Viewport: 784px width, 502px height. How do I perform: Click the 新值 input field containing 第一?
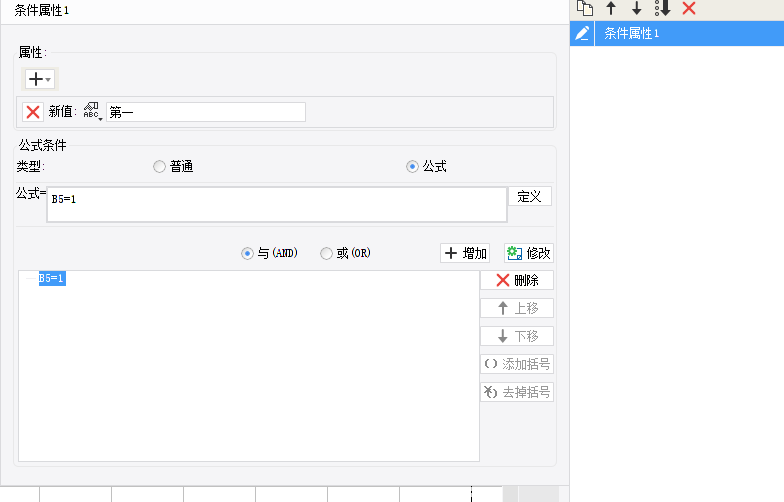coord(206,112)
